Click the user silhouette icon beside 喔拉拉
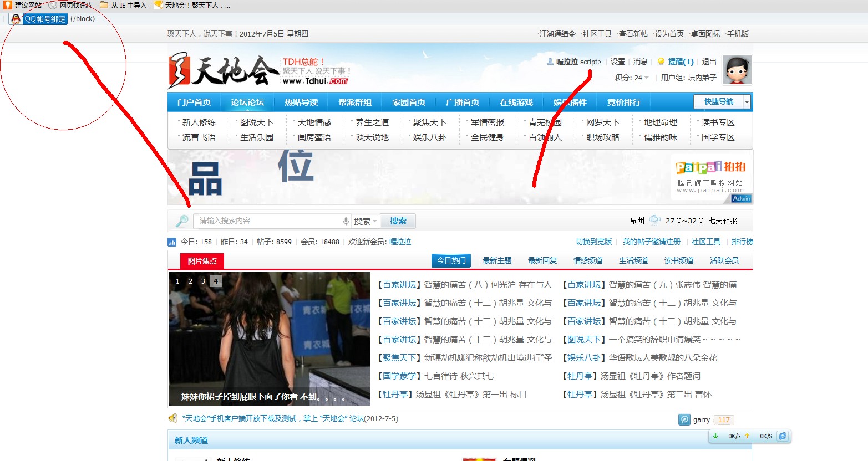 [x=550, y=62]
